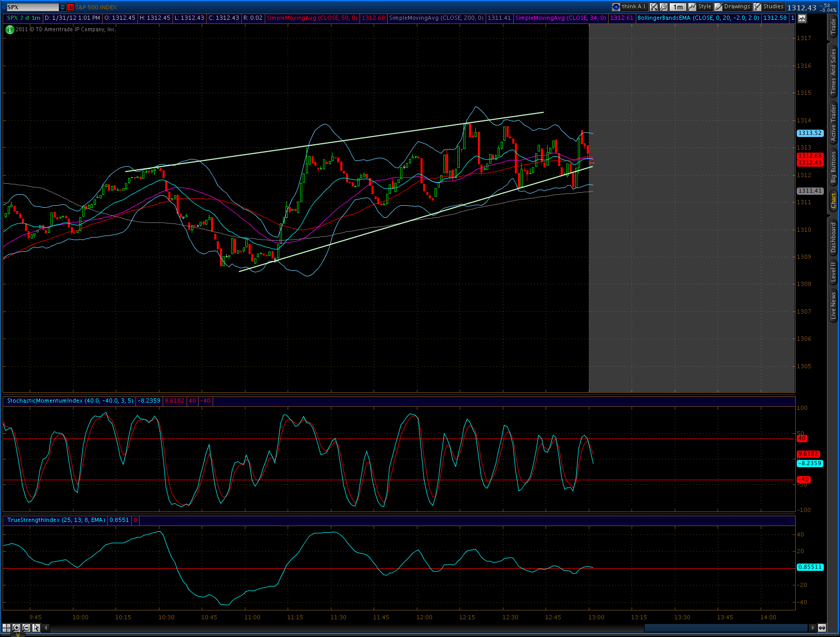Click the 1313.52 blue price bubble
This screenshot has width=840, height=637.
[x=810, y=133]
